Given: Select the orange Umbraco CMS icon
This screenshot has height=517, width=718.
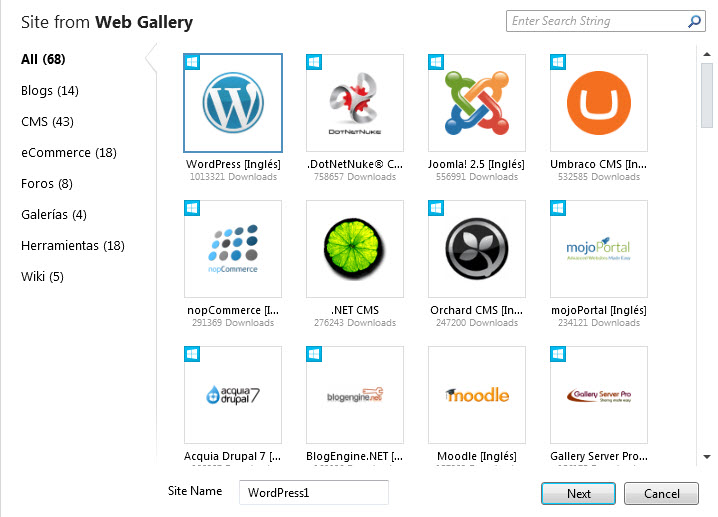Looking at the screenshot, I should tap(599, 103).
